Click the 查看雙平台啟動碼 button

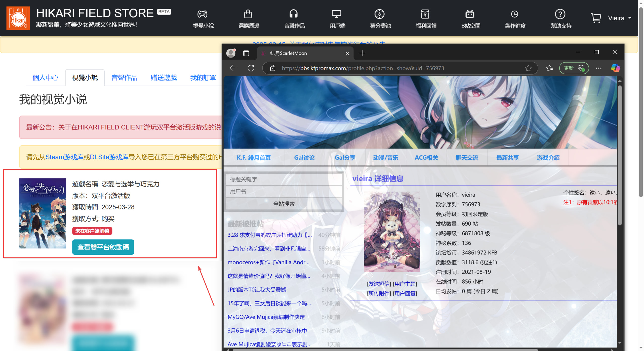(x=103, y=247)
